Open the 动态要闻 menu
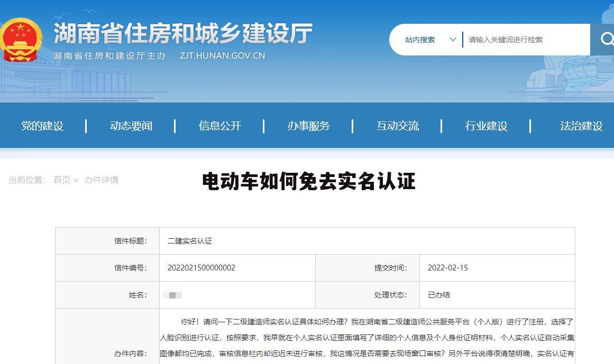 (131, 126)
